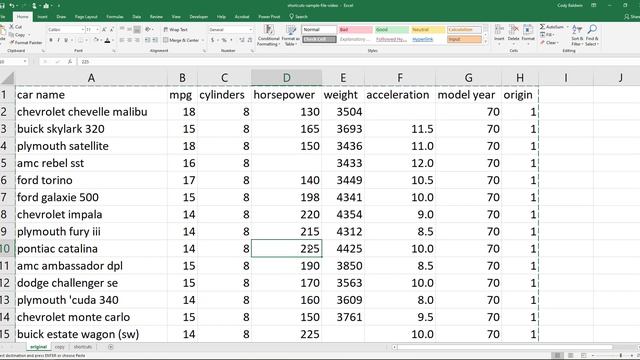Open the View ribbon tab
Image resolution: width=640 pixels, height=360 pixels.
(176, 17)
